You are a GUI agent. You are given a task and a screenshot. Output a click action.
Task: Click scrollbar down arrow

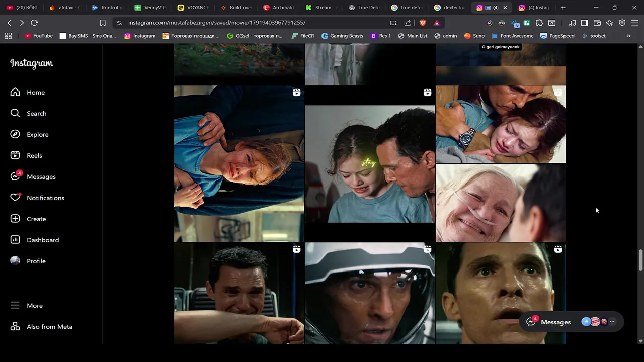(x=640, y=341)
